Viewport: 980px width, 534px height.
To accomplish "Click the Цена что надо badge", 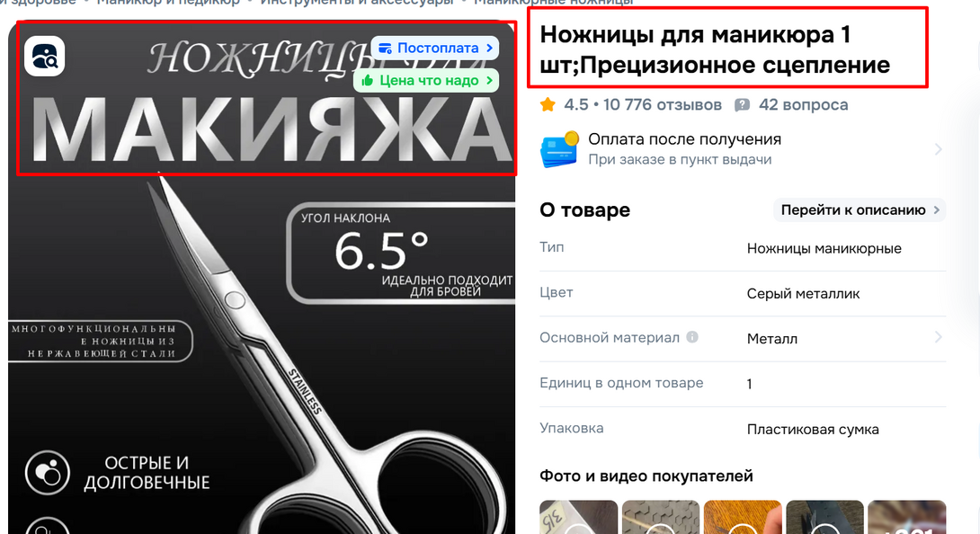I will [x=426, y=81].
